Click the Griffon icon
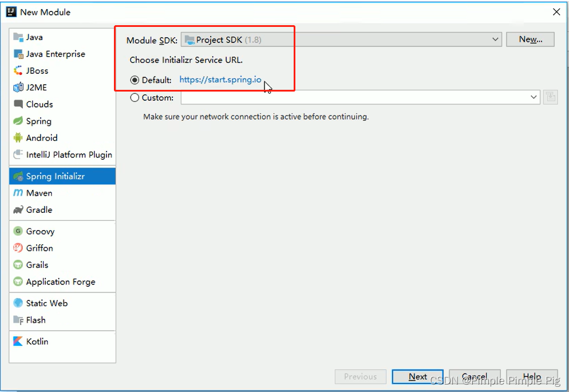 [18, 248]
